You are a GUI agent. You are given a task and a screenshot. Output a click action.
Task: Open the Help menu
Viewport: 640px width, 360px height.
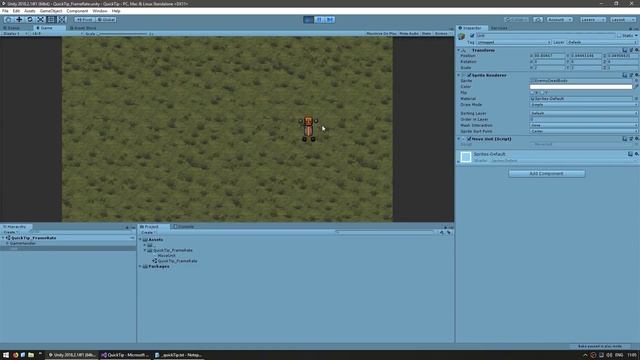click(116, 11)
